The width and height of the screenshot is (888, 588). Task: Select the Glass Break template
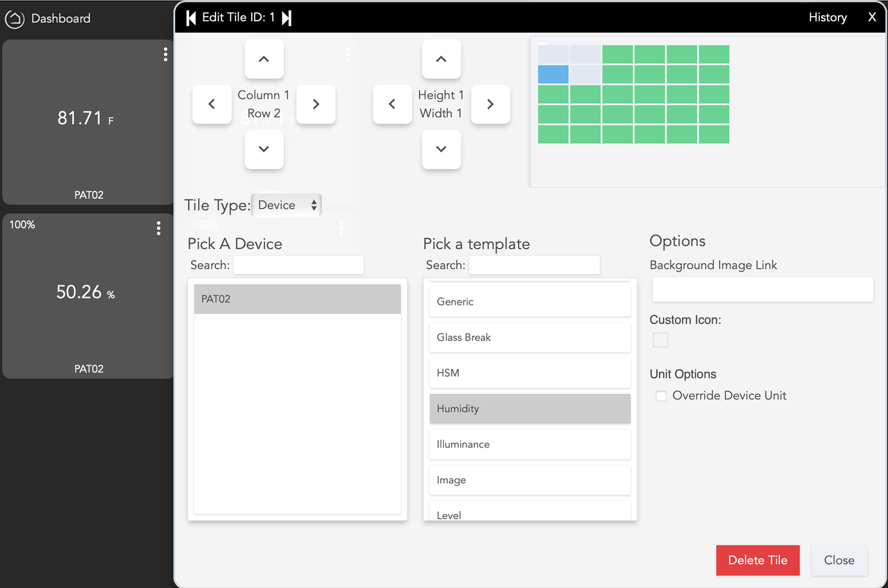click(530, 337)
